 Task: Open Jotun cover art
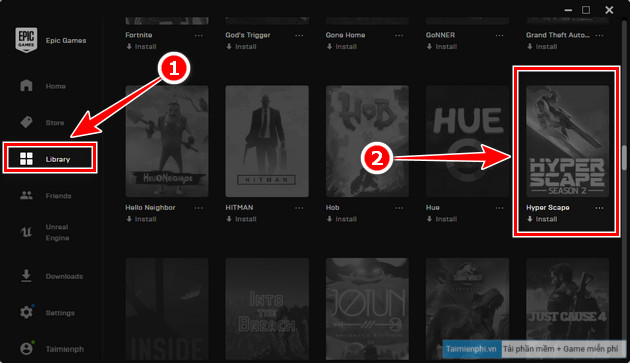[x=367, y=309]
